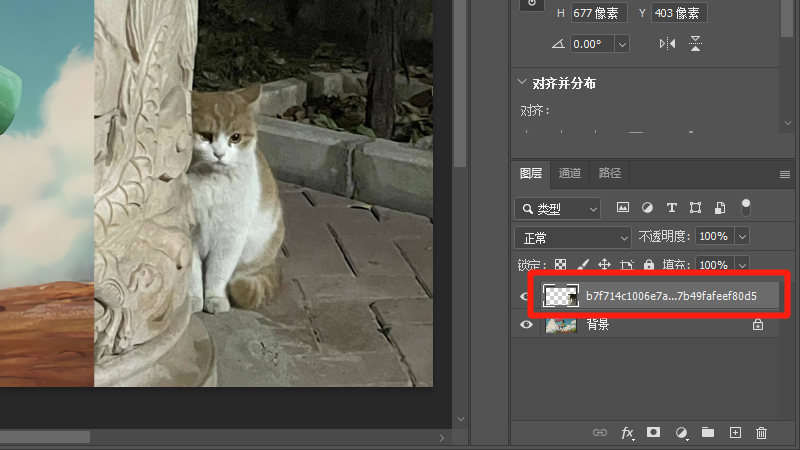
Task: Open the 正常 blend mode dropdown
Action: (572, 237)
